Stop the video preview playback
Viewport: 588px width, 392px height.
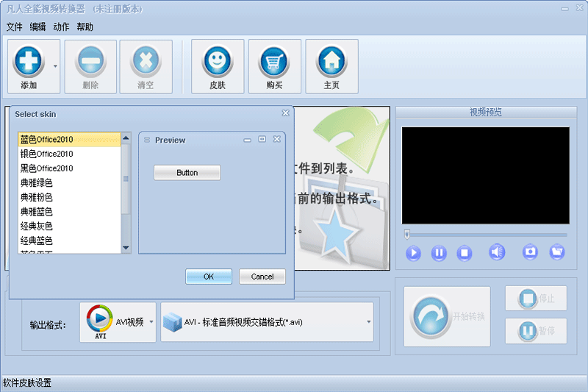[465, 253]
